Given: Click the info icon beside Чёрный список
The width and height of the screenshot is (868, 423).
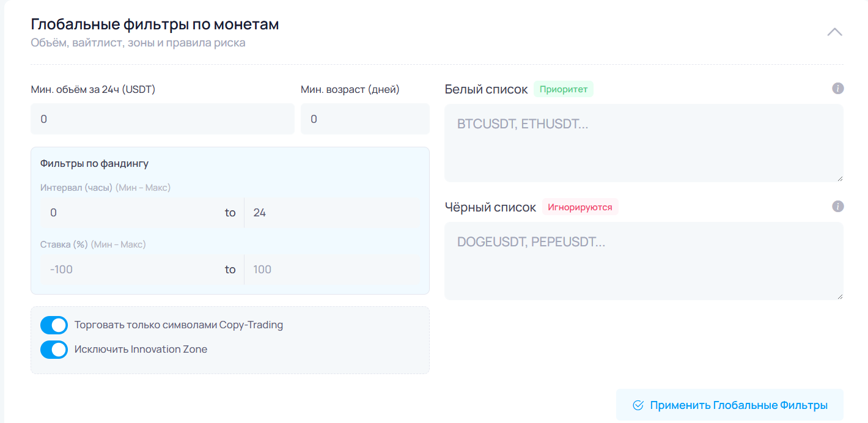Looking at the screenshot, I should tap(838, 207).
